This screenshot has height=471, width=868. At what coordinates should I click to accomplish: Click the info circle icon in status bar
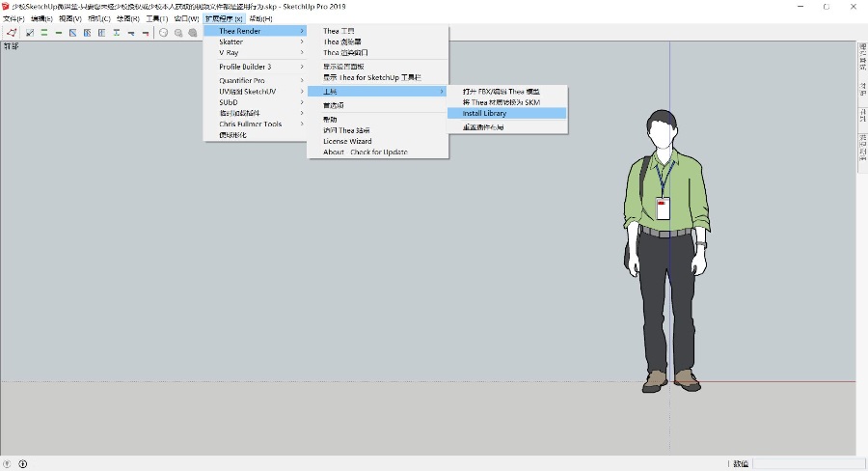click(x=23, y=464)
